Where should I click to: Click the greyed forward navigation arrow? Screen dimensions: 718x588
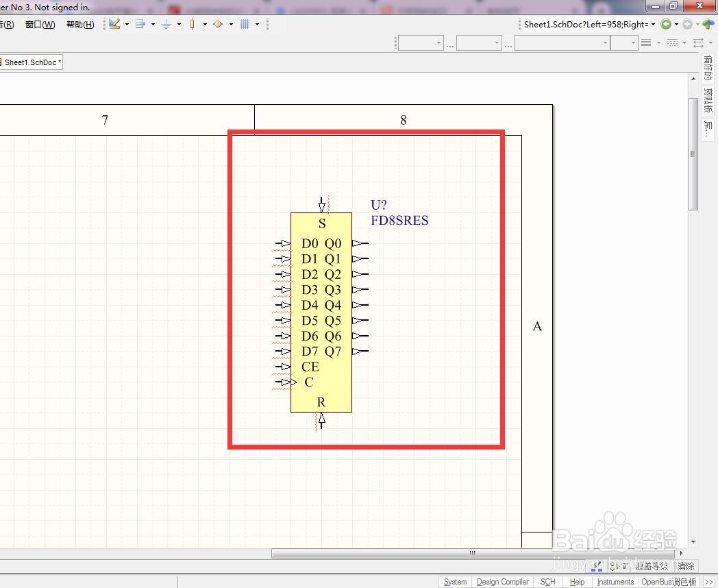(687, 24)
